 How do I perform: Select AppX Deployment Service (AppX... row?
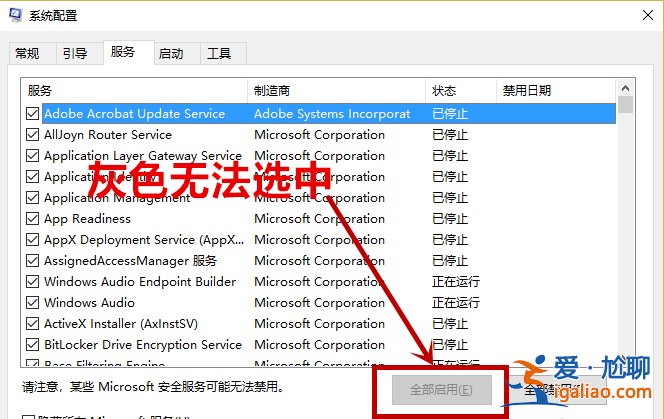point(320,240)
